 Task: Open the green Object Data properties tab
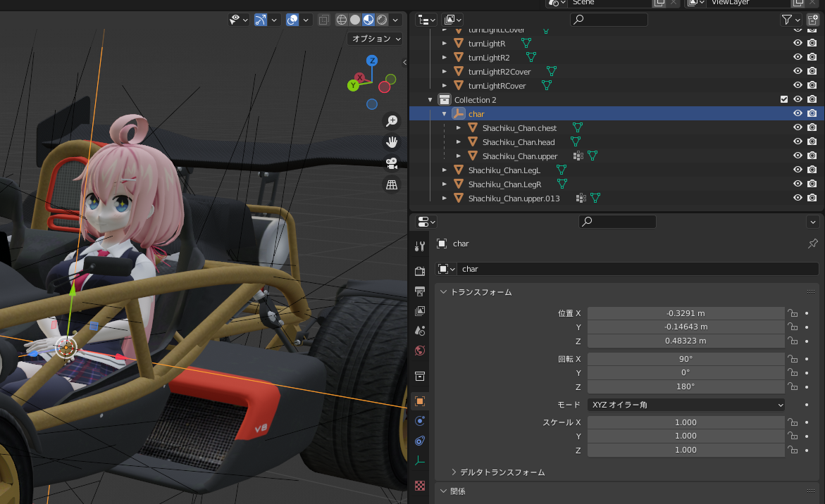point(420,461)
